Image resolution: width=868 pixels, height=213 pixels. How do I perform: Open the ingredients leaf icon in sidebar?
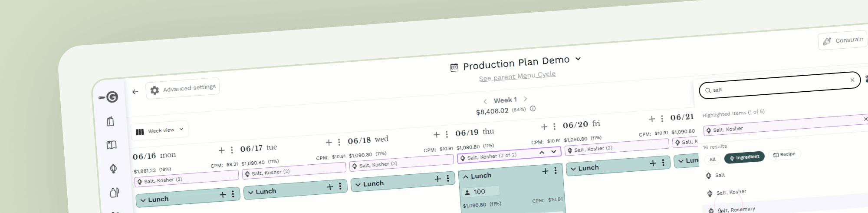113,168
